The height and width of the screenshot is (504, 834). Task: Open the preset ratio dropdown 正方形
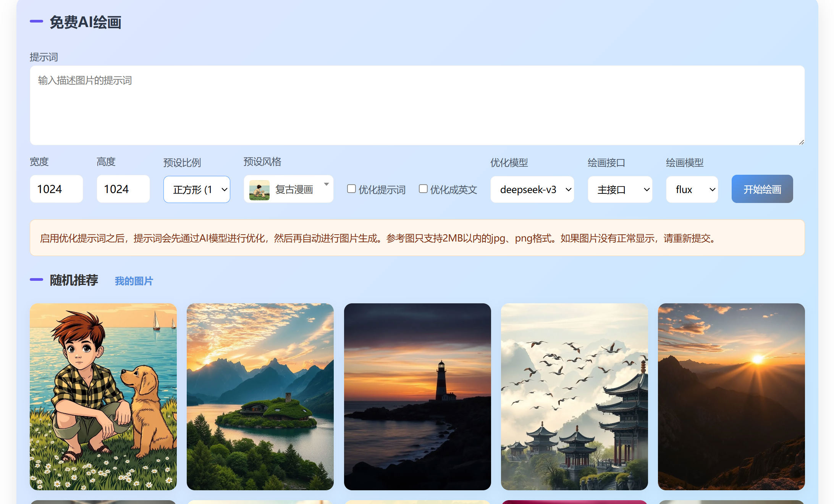[197, 189]
